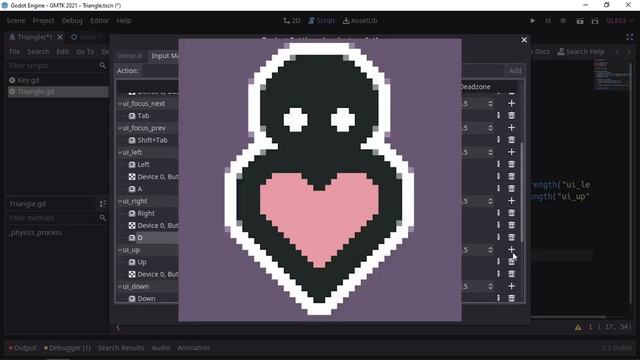640x360 pixels.
Task: Edit the Left key event
Action: tap(498, 164)
